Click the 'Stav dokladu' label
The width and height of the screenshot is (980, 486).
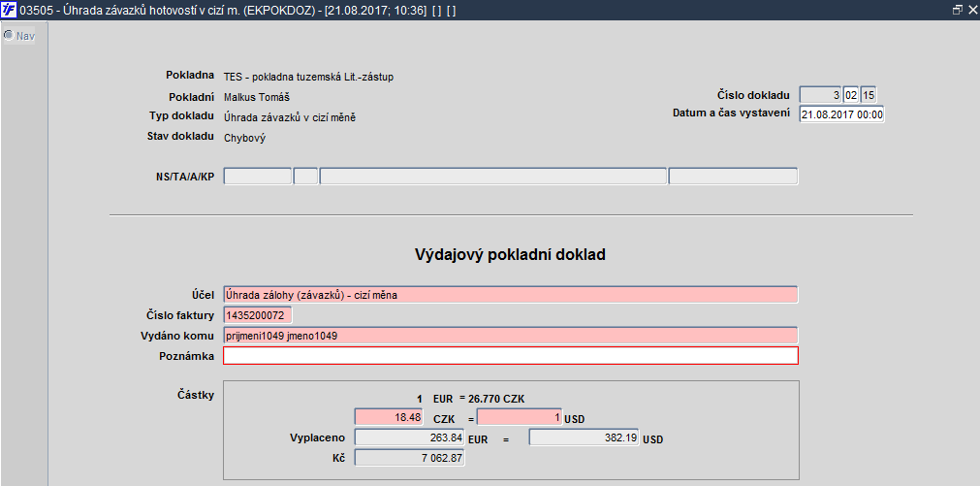[180, 136]
